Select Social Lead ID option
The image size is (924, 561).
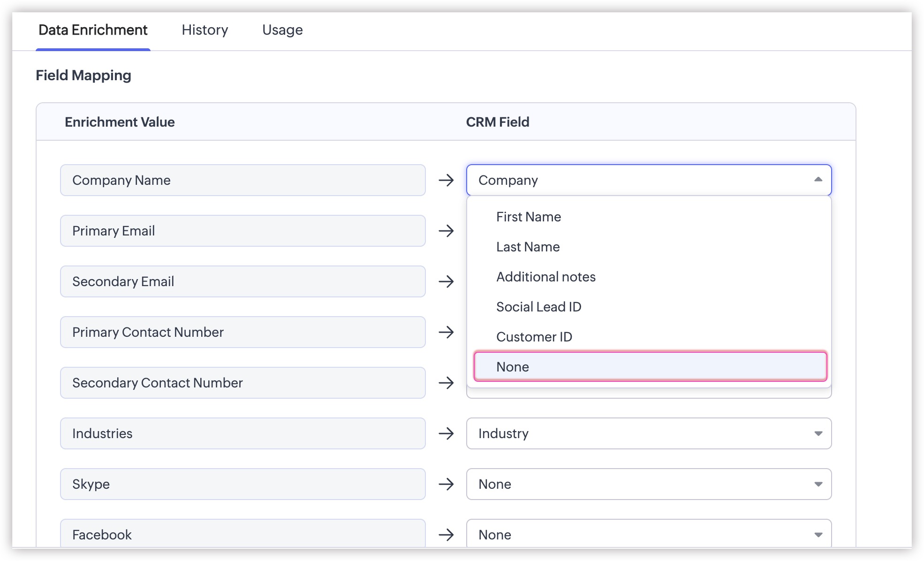click(538, 307)
